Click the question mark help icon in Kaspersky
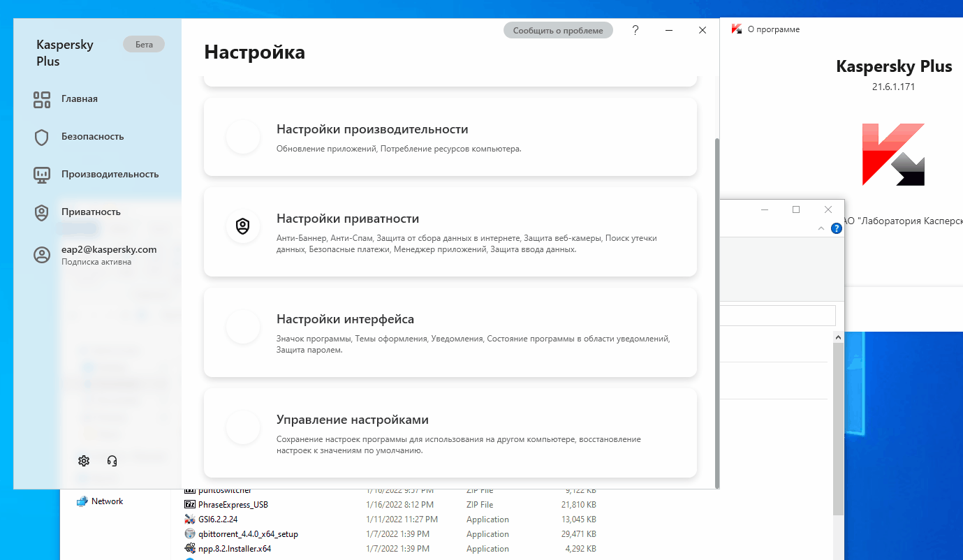This screenshot has height=560, width=963. (x=635, y=30)
